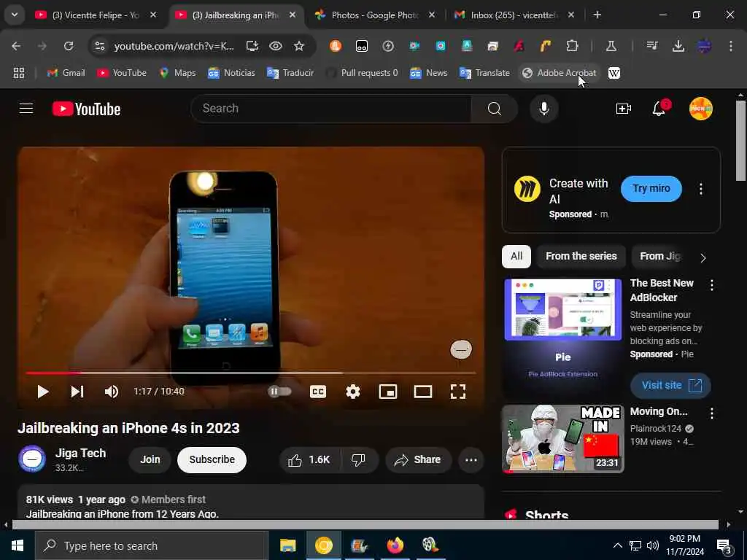747x560 pixels.
Task: Open the options menu for the miro ad
Action: 701,189
